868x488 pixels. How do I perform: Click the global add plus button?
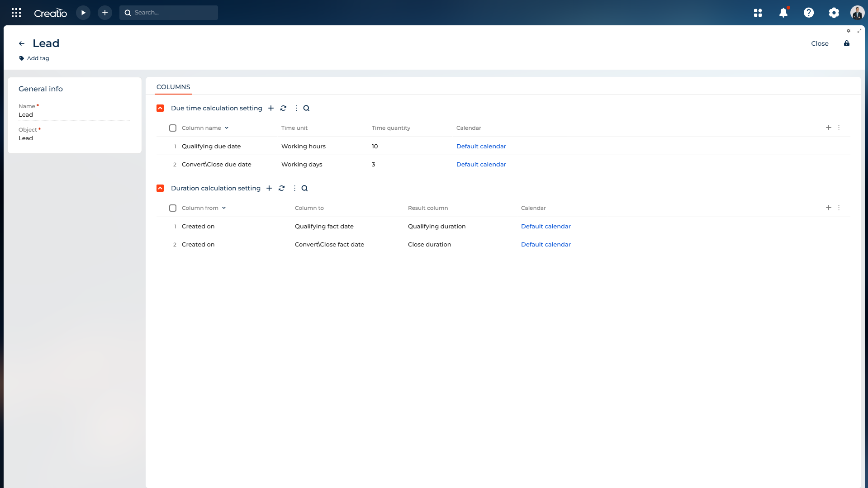click(105, 13)
